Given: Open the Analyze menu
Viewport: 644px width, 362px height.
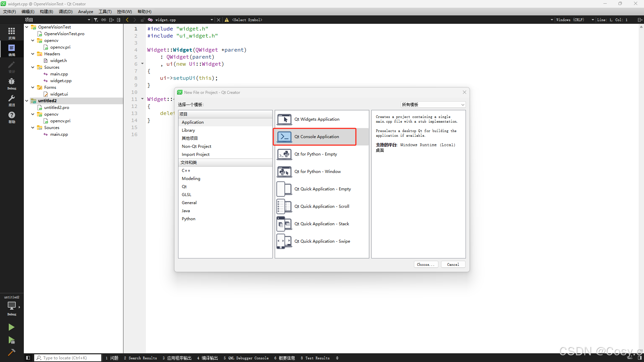Looking at the screenshot, I should click(86, 12).
